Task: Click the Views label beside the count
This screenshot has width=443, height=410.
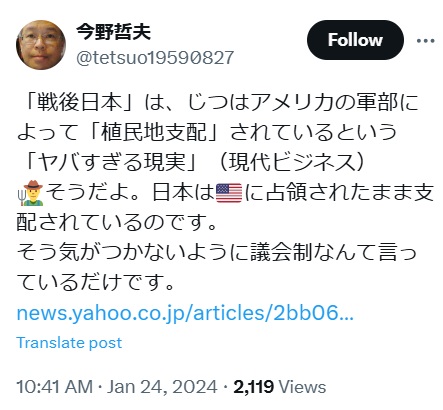Action: point(302,387)
